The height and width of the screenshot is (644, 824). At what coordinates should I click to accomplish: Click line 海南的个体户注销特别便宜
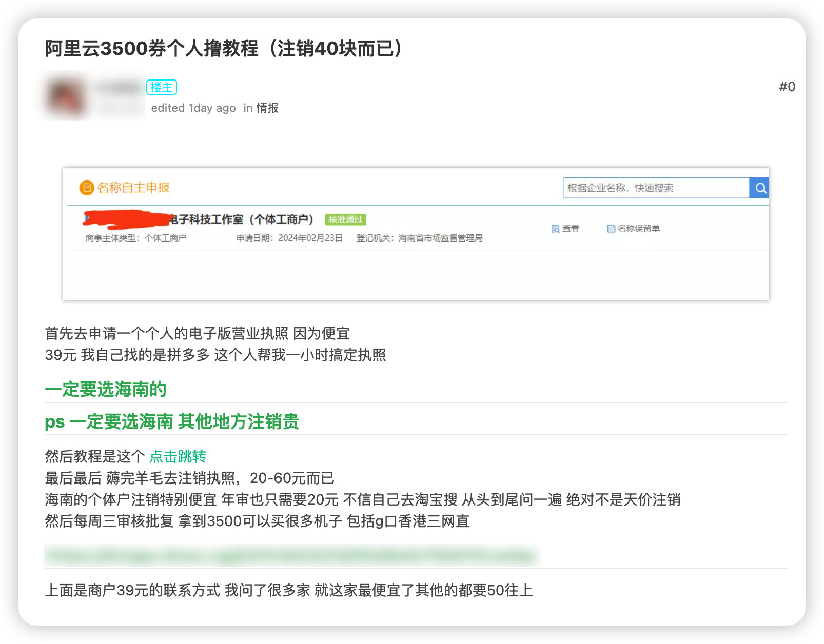(363, 500)
